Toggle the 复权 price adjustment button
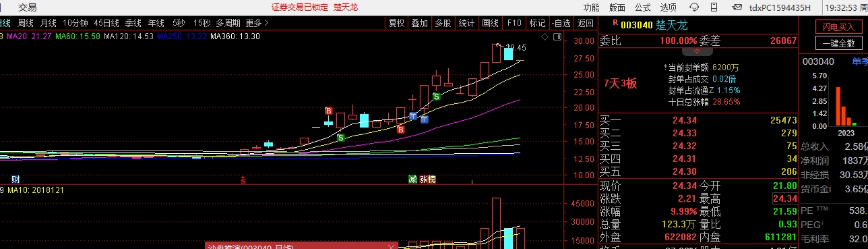 [x=397, y=22]
